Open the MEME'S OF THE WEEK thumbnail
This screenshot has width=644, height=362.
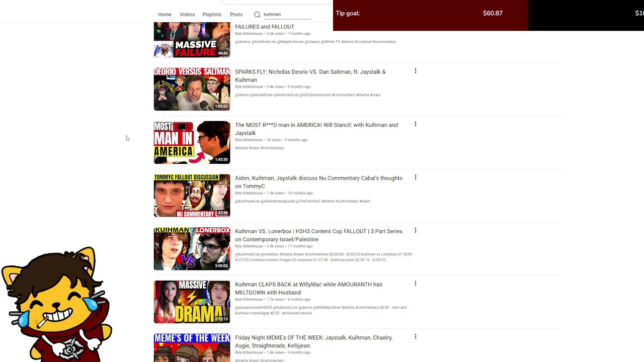click(192, 348)
